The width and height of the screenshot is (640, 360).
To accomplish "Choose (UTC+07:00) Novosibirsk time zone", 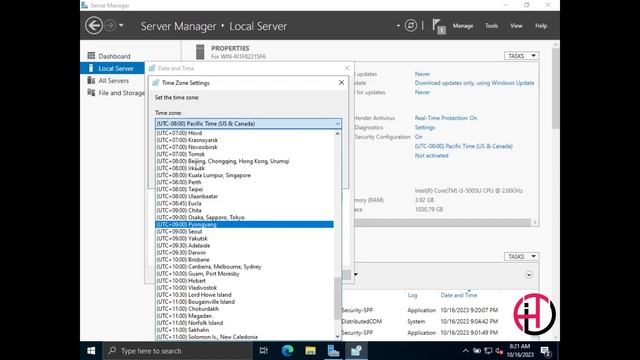I will point(245,147).
